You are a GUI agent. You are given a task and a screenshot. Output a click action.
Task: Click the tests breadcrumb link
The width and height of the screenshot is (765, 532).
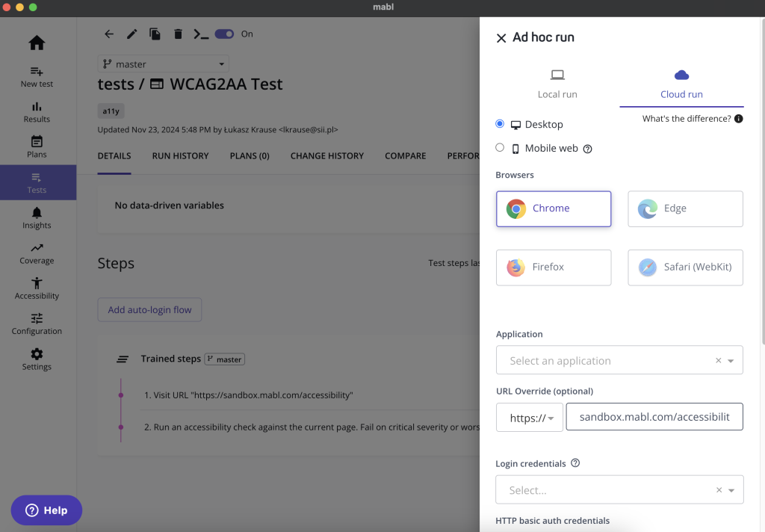click(x=116, y=84)
